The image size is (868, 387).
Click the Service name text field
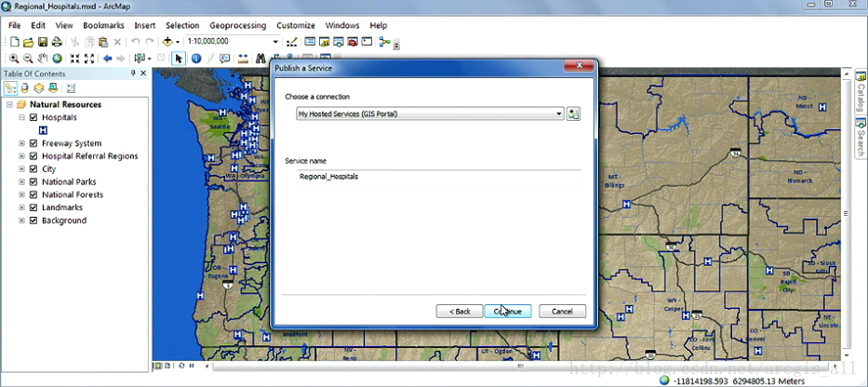coord(433,176)
